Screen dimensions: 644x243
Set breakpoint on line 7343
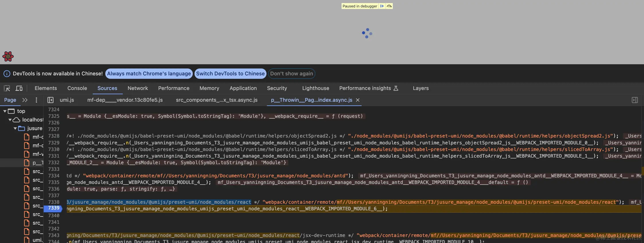coord(54,235)
